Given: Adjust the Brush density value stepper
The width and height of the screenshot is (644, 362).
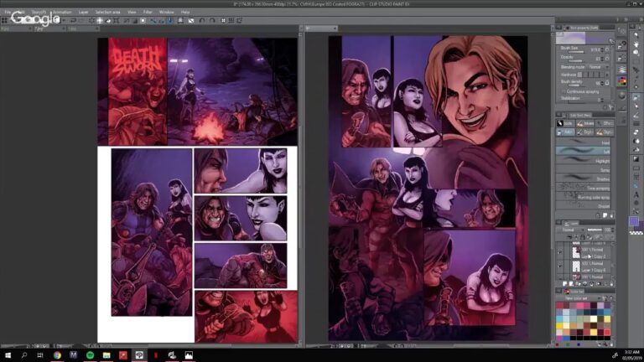Looking at the screenshot, I should pos(603,83).
